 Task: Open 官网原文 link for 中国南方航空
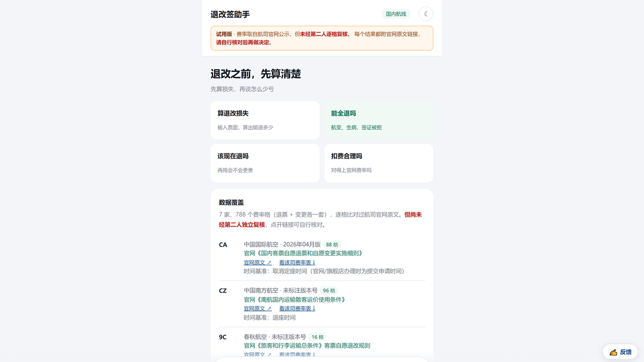(258, 308)
